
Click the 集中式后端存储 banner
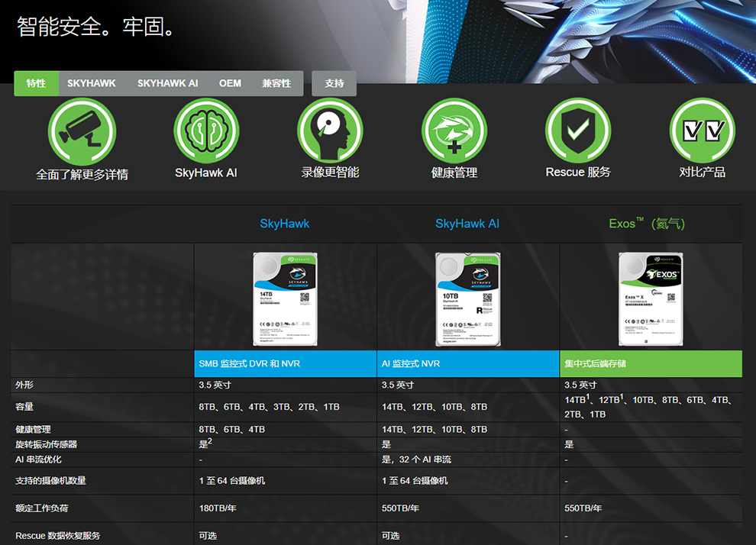point(651,364)
